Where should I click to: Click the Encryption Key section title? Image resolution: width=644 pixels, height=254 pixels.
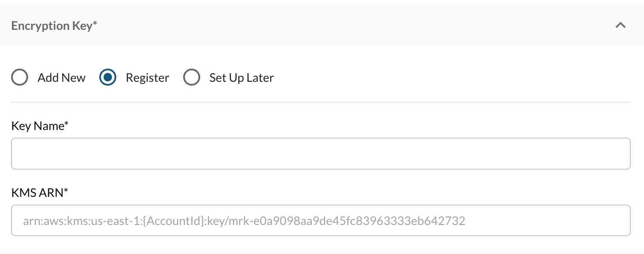(x=51, y=26)
